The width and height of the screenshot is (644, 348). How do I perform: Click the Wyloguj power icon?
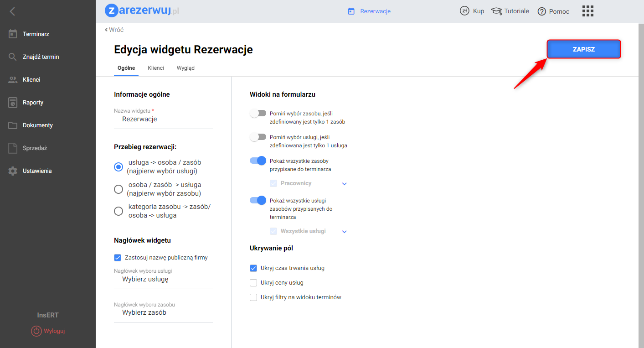(x=36, y=331)
